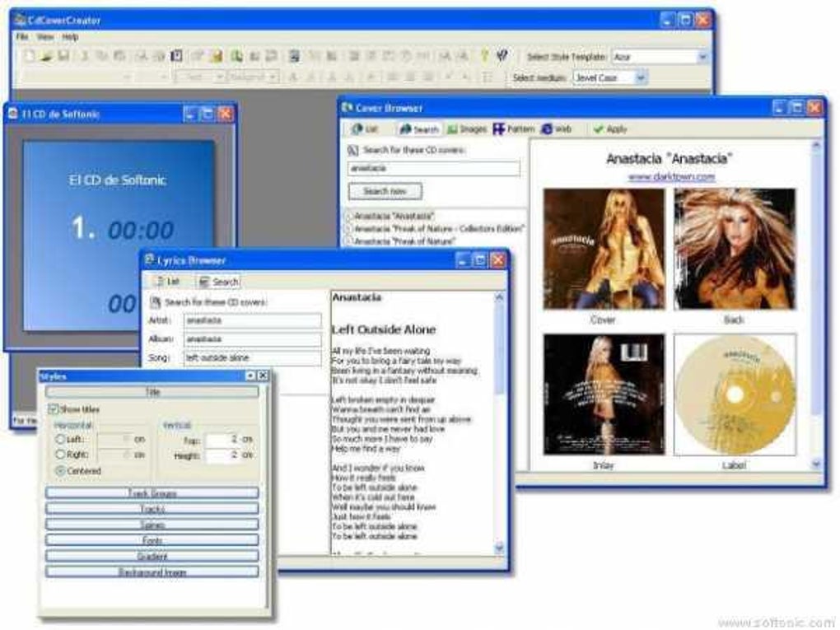Click the What's This context help icon
Screen dimensions: 840x630
[x=502, y=56]
